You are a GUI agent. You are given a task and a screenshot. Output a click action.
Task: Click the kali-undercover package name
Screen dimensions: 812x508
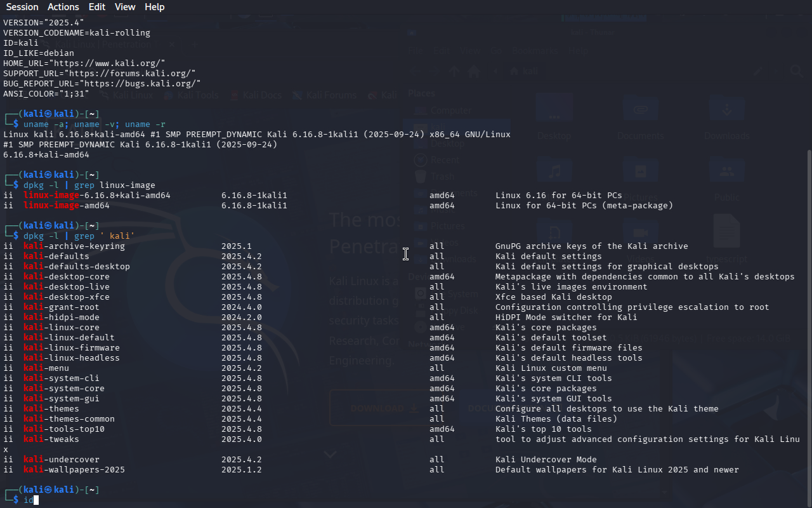(62, 459)
